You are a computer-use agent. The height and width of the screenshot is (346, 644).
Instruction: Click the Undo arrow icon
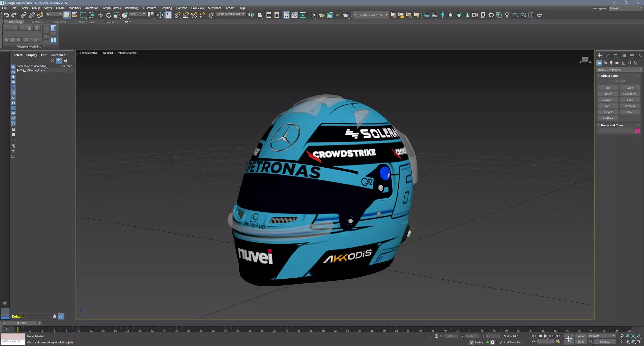(6, 15)
